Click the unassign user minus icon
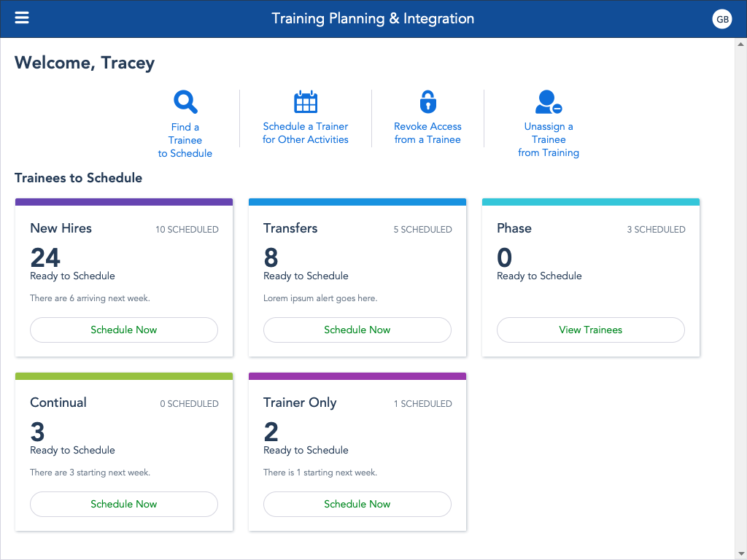 pos(549,102)
